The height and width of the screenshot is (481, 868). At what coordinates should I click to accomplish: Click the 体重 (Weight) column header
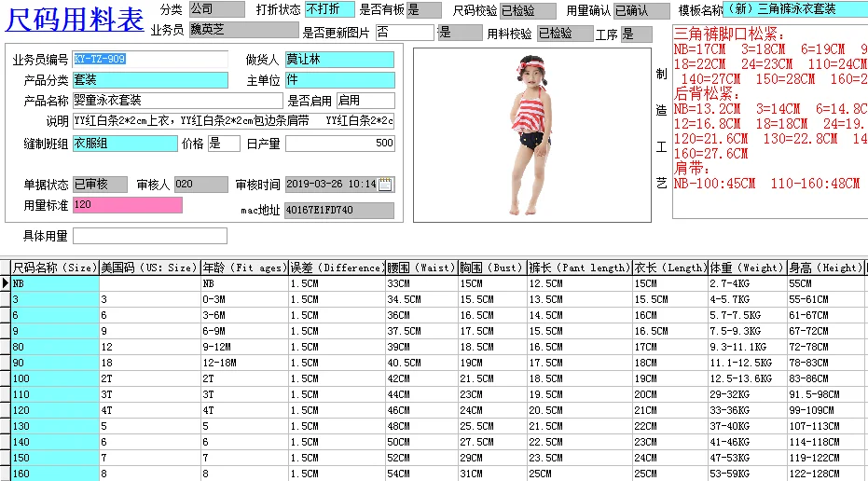click(747, 268)
